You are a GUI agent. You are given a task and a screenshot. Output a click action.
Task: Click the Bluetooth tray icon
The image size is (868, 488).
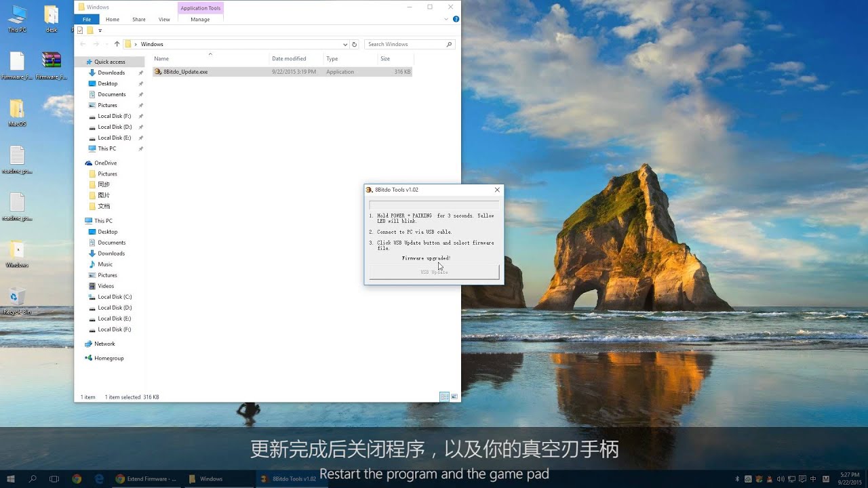tap(737, 479)
